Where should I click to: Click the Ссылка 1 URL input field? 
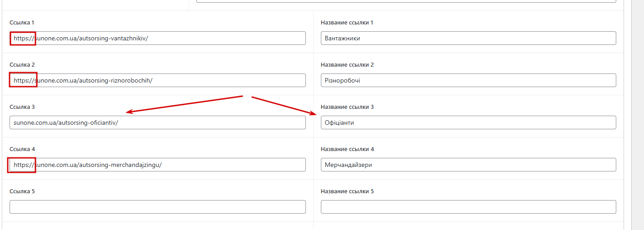click(158, 38)
